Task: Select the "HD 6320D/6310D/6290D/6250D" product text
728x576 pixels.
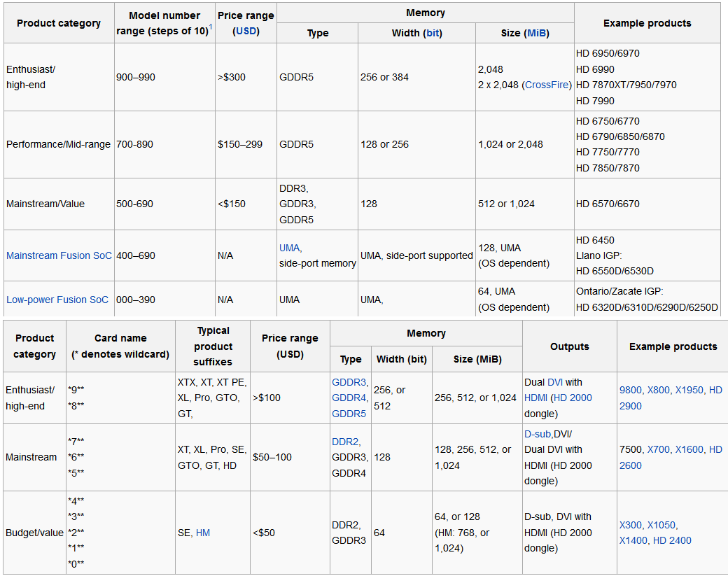Action: pyautogui.click(x=647, y=307)
